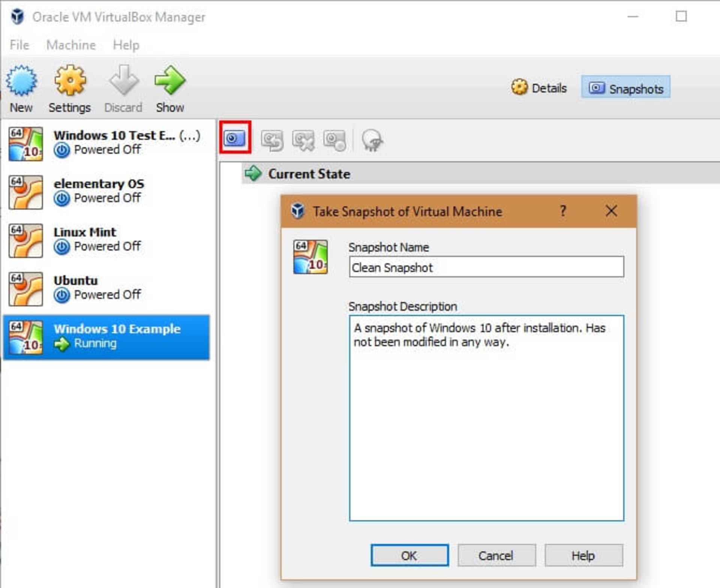This screenshot has width=720, height=588.
Task: Switch to the Snapshots view
Action: point(626,87)
